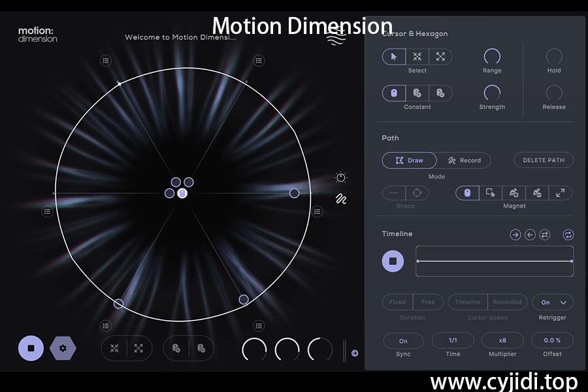Select the path node at the hexagon's bottom-right

pos(244,299)
